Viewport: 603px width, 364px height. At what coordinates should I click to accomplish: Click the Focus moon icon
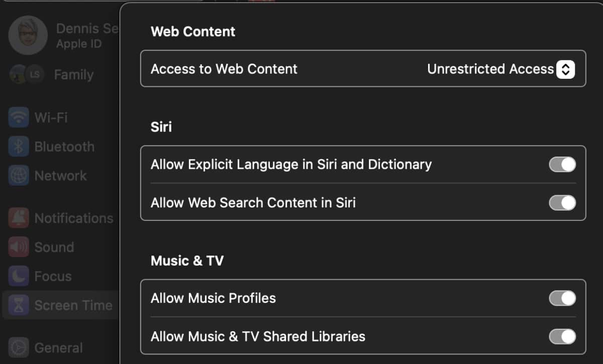[x=19, y=276]
